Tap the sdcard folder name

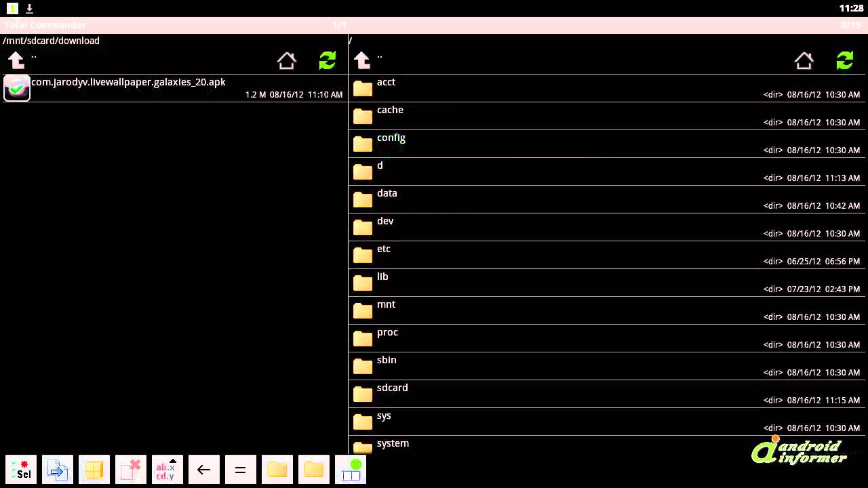392,388
